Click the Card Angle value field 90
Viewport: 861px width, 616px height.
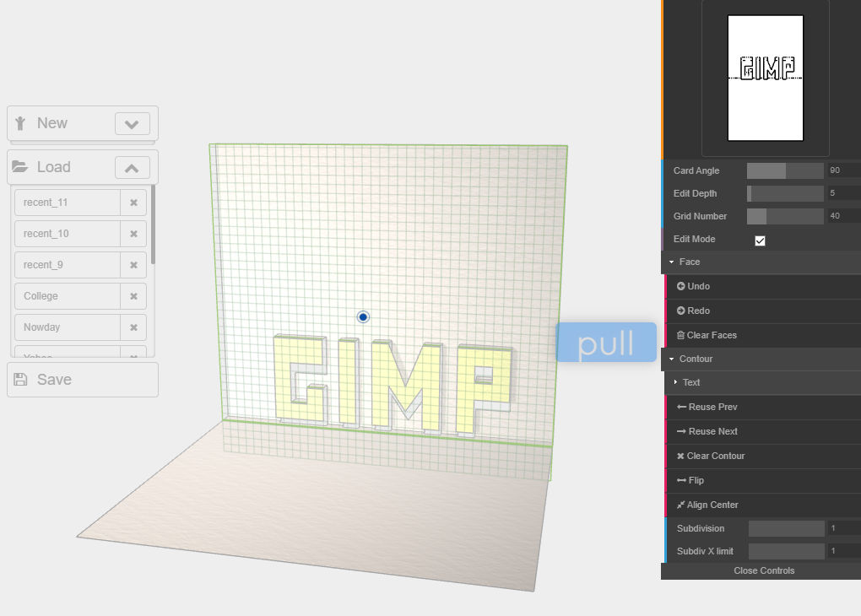point(843,170)
